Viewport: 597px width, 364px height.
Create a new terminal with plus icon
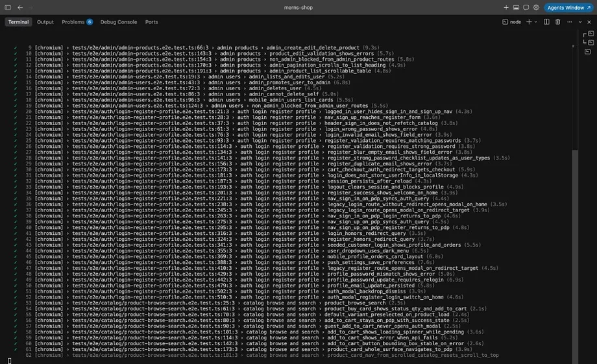[x=529, y=22]
